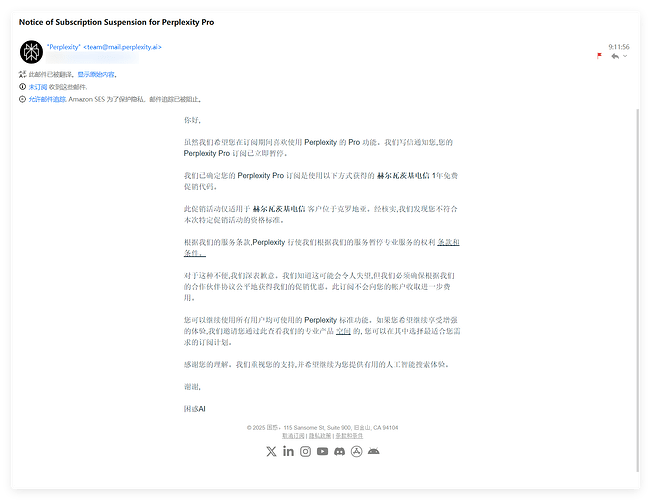The height and width of the screenshot is (500, 651).
Task: Click the greeting line 你好
Action: pyautogui.click(x=193, y=120)
